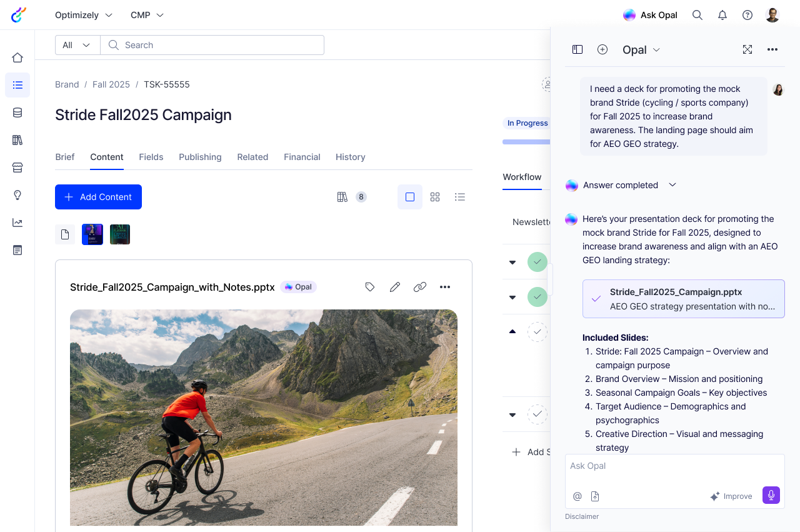The height and width of the screenshot is (532, 800).
Task: Click the pencil edit icon for the presentation
Action: coord(395,287)
